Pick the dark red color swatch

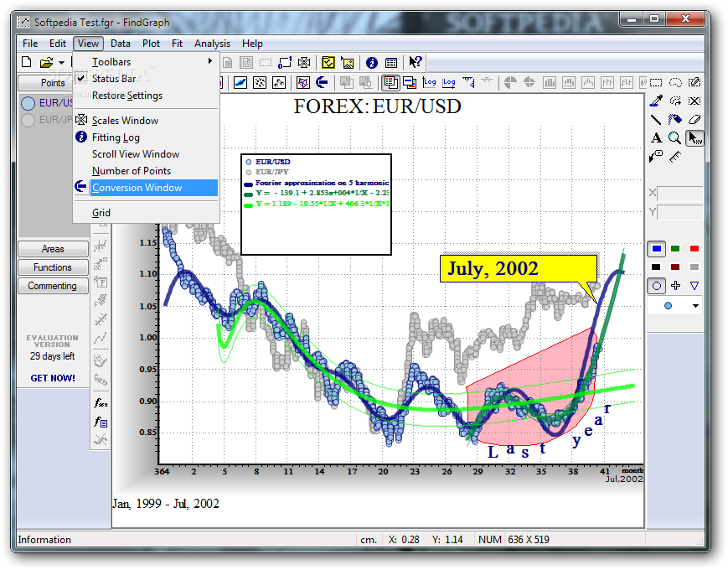(x=675, y=267)
